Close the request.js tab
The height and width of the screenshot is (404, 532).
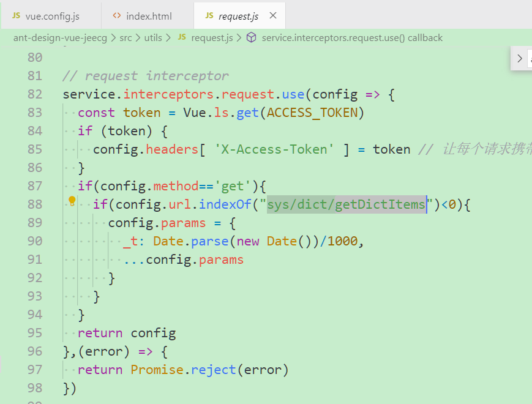tap(272, 16)
